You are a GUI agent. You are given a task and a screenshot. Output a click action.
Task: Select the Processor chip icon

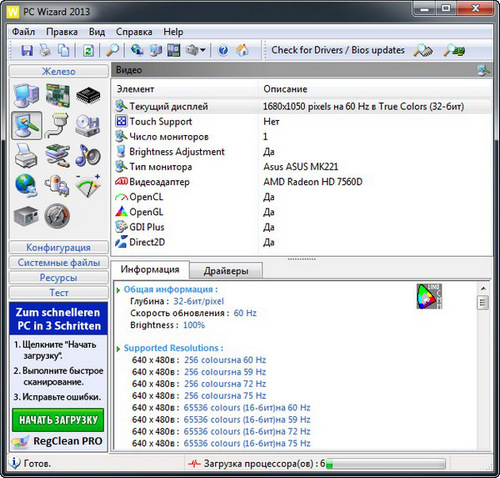[88, 95]
